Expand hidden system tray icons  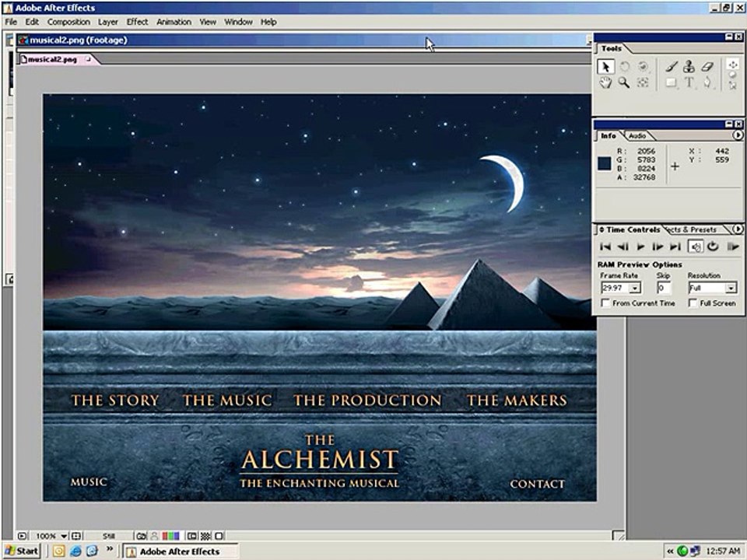coord(670,551)
